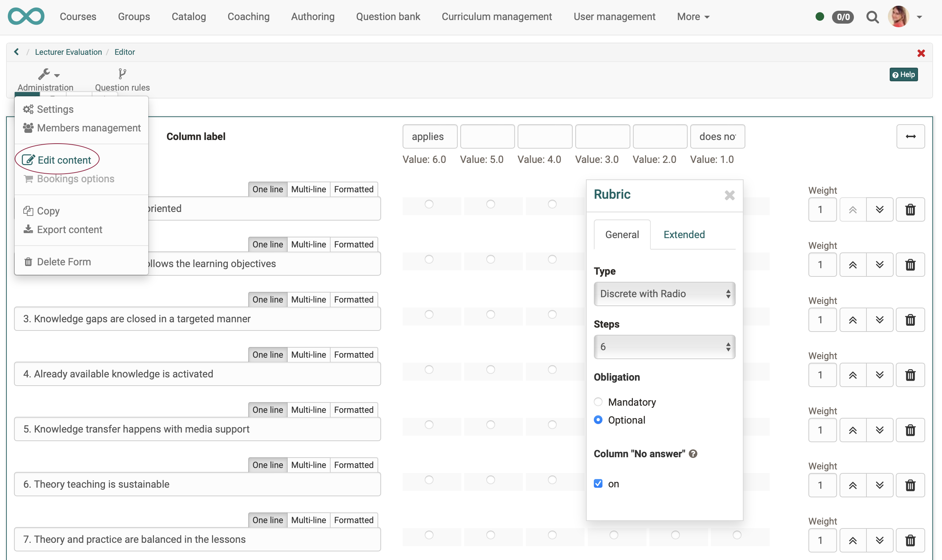The width and height of the screenshot is (942, 560).
Task: Uncheck the Column "No answer" on checkbox
Action: click(598, 484)
